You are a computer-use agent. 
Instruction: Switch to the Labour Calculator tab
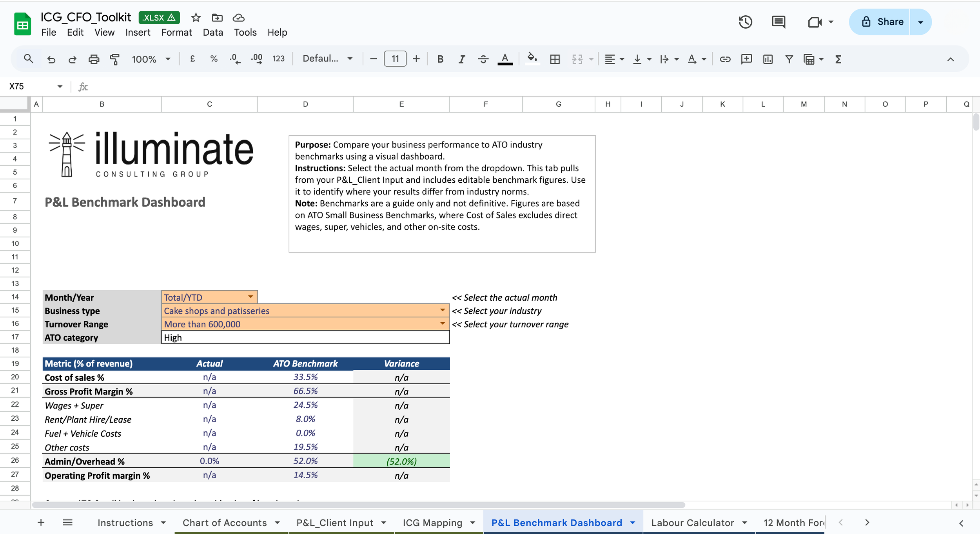click(x=692, y=523)
